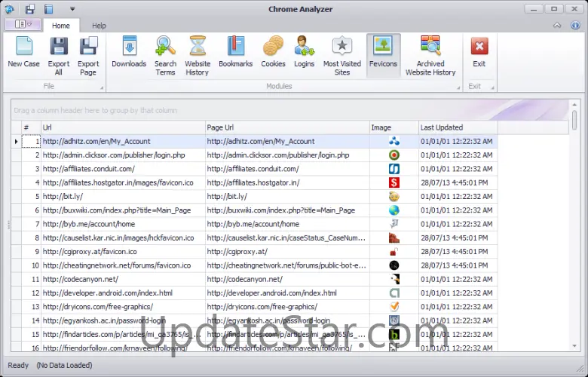588x377 pixels.
Task: Select Url http://causelist.kar.nic.in/images/hckfavicon.ico
Action: coord(123,238)
